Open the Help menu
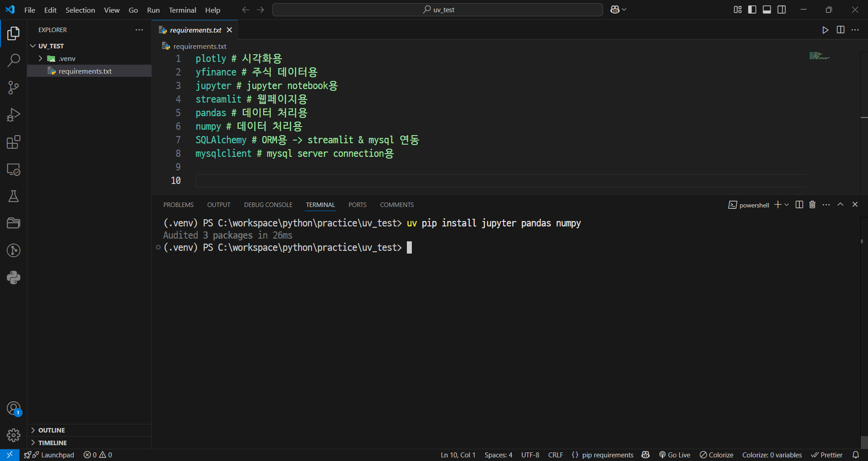Viewport: 868px width, 461px height. [x=212, y=10]
